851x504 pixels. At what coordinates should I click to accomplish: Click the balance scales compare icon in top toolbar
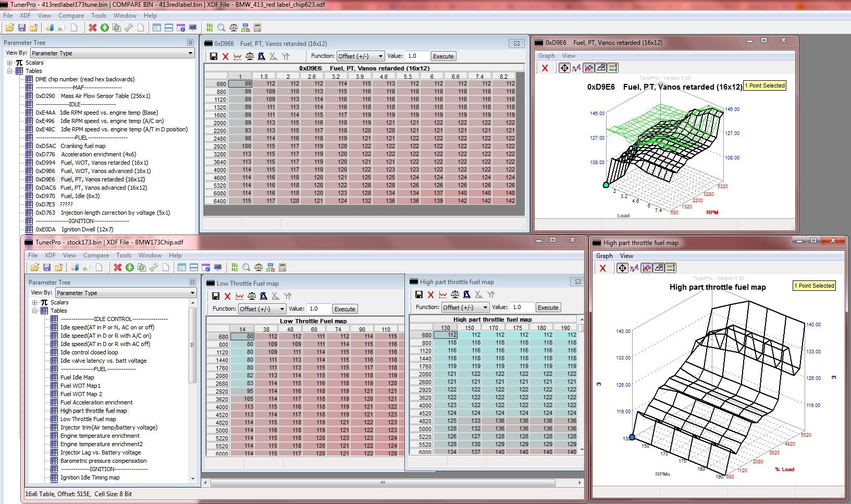[x=233, y=28]
